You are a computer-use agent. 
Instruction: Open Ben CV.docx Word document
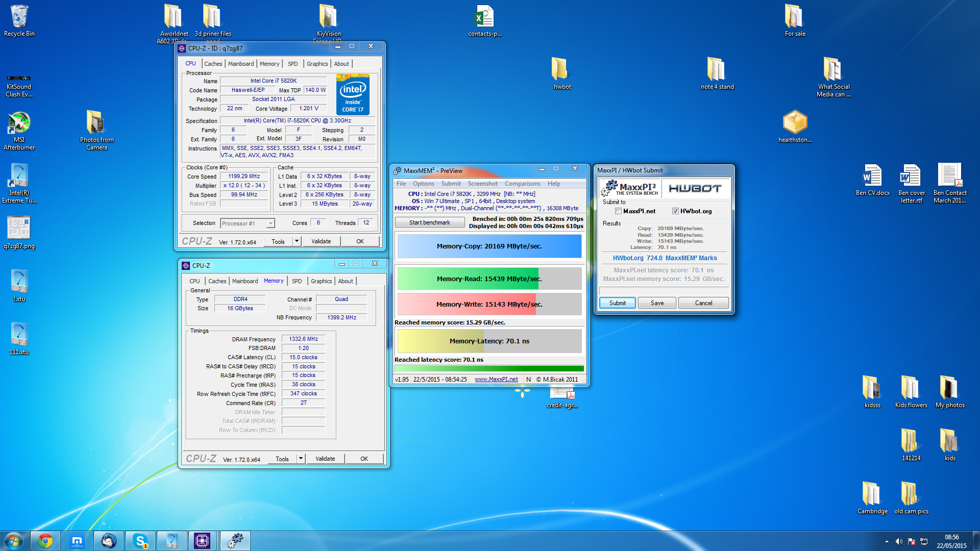(x=872, y=180)
